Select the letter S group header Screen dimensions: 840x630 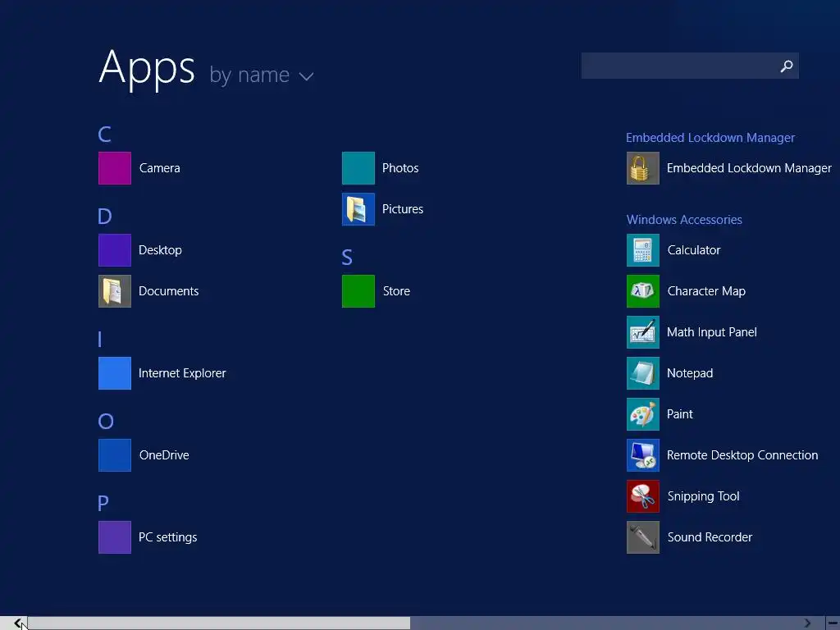tap(347, 258)
